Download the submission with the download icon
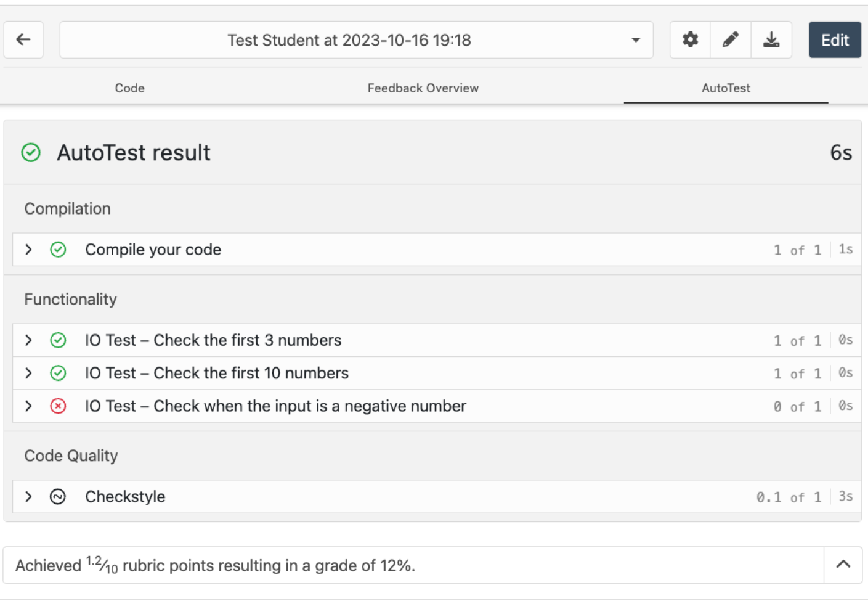Viewport: 868px width, 601px height. click(x=771, y=40)
